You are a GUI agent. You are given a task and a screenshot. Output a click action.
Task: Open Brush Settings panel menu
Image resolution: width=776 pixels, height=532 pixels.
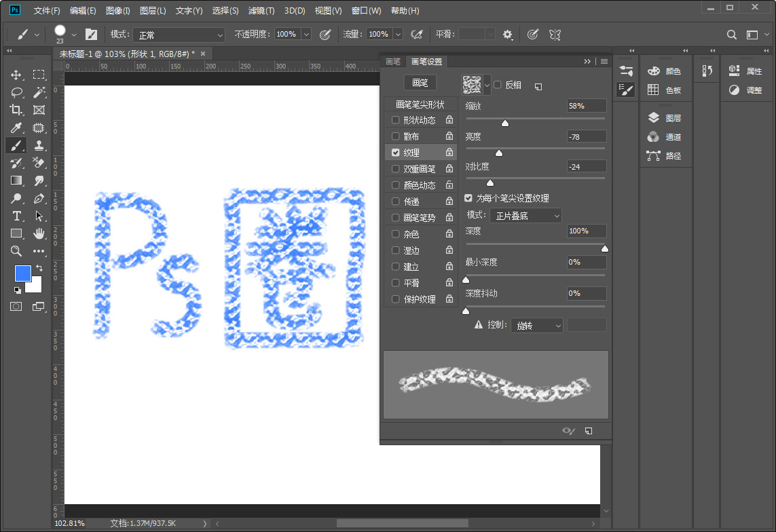coord(604,61)
